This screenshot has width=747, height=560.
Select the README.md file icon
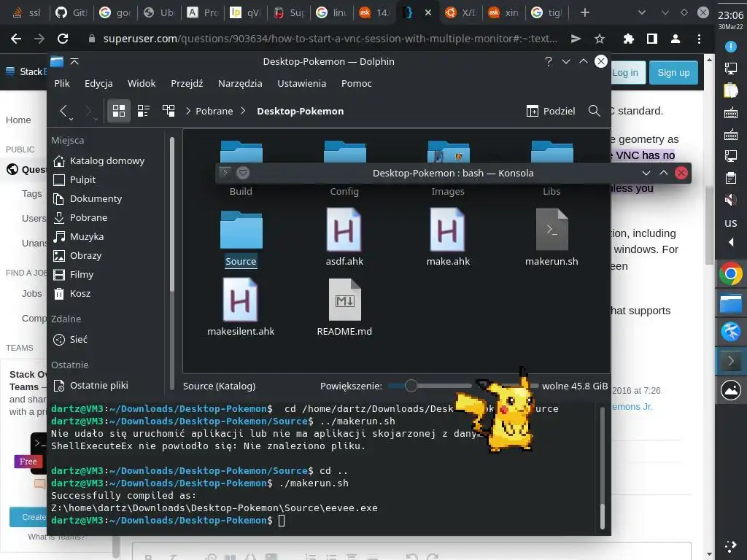click(x=344, y=300)
